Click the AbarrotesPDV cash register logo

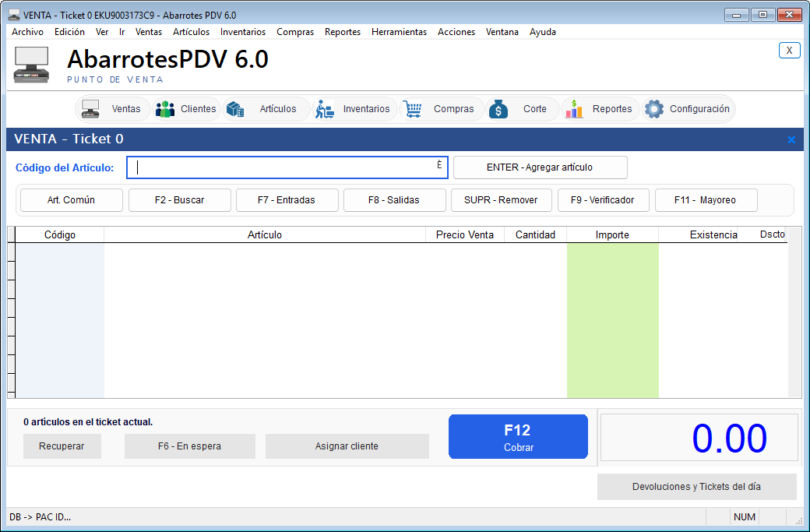point(31,65)
